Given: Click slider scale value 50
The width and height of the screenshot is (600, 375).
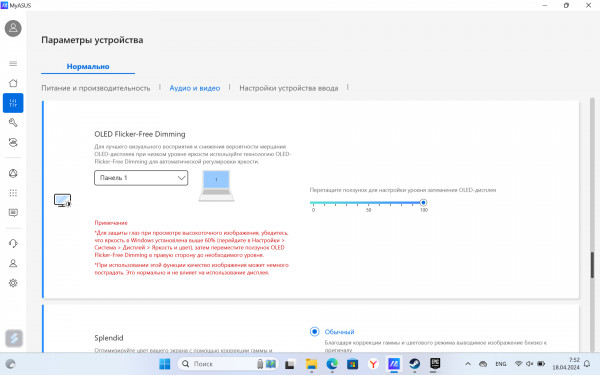Looking at the screenshot, I should (x=368, y=210).
